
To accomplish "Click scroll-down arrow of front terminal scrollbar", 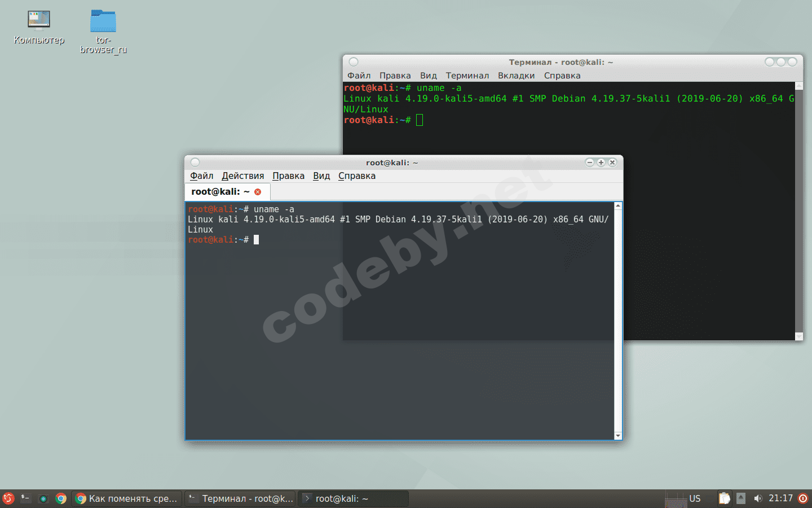I will click(618, 436).
